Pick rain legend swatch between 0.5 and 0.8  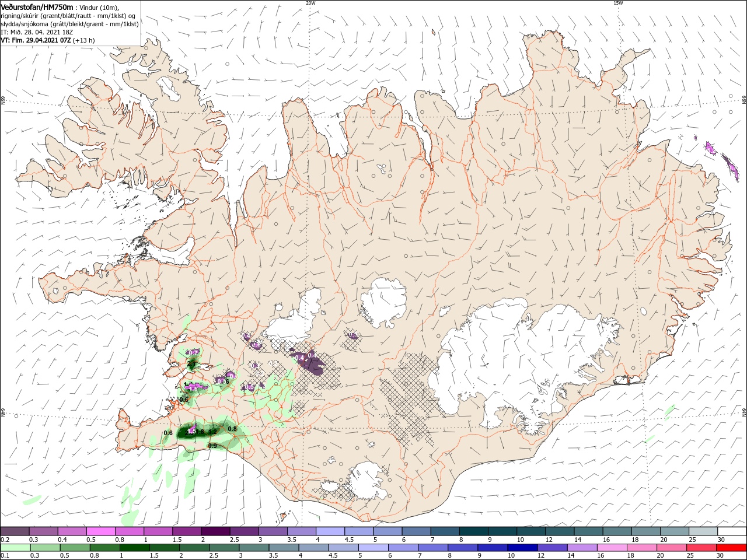tap(75, 548)
